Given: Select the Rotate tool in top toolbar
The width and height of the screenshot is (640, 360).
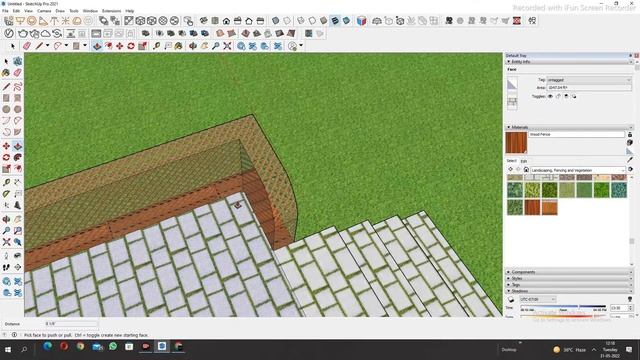Looking at the screenshot, I should (x=131, y=46).
